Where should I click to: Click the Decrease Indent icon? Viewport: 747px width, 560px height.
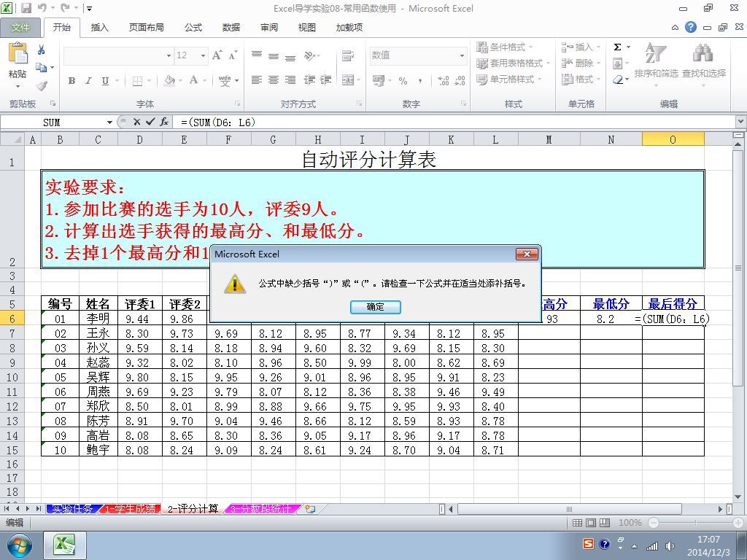coord(309,80)
